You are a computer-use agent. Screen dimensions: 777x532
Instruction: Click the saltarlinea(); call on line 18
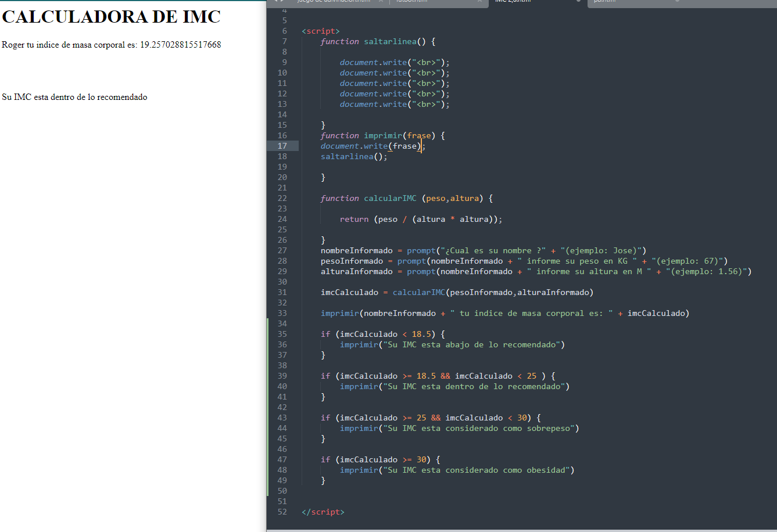[354, 156]
